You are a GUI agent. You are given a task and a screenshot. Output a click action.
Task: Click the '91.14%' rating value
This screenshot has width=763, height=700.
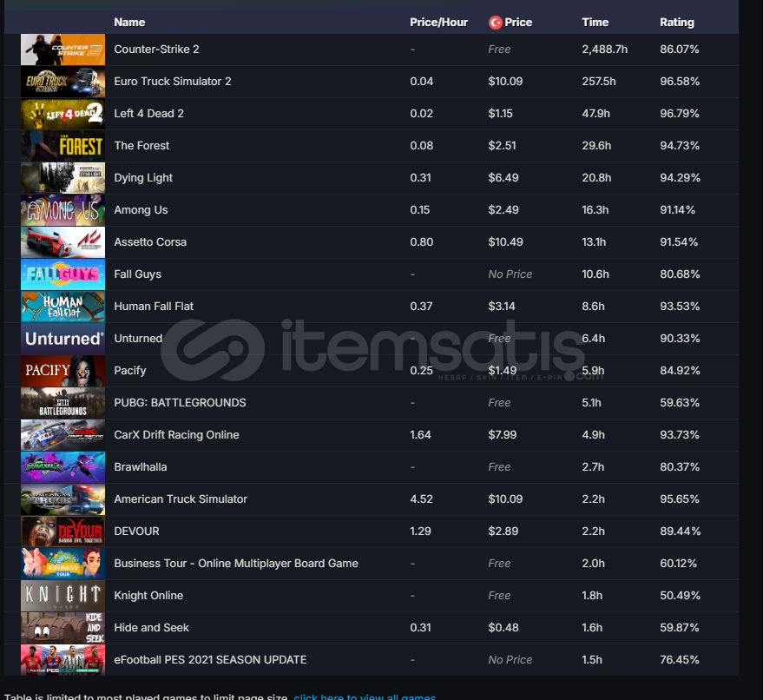pyautogui.click(x=677, y=210)
